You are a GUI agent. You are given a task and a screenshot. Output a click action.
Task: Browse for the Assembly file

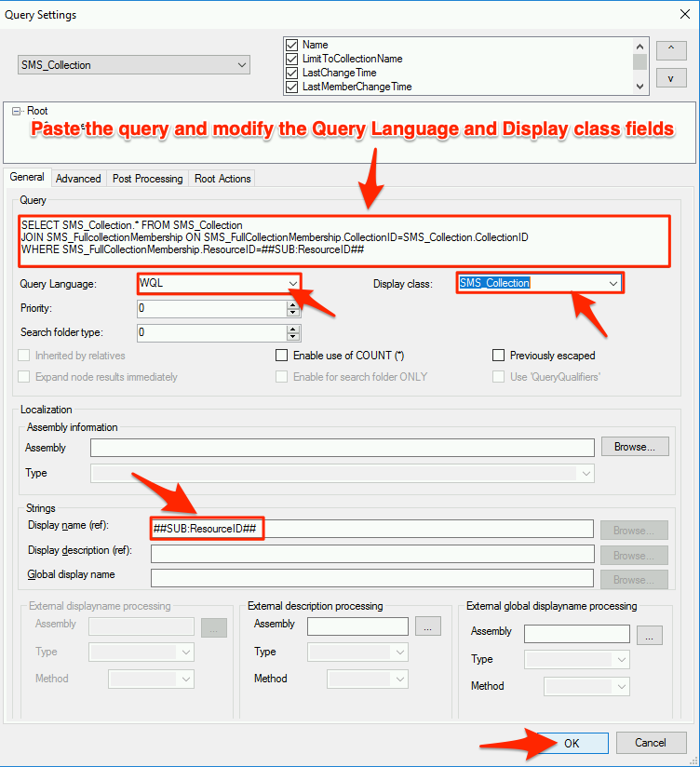[634, 447]
